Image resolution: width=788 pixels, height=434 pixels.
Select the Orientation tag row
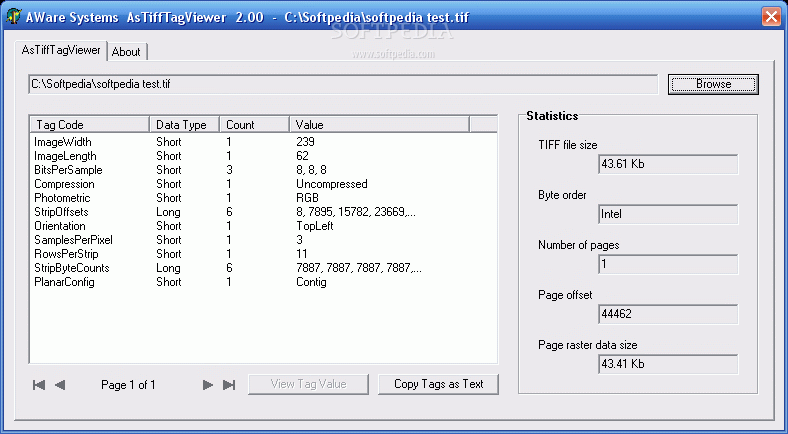[x=263, y=227]
